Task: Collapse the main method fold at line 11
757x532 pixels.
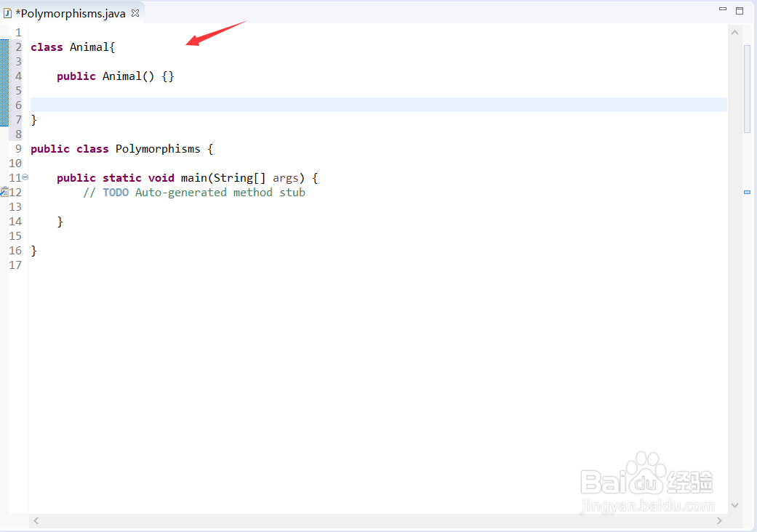Action: (25, 177)
